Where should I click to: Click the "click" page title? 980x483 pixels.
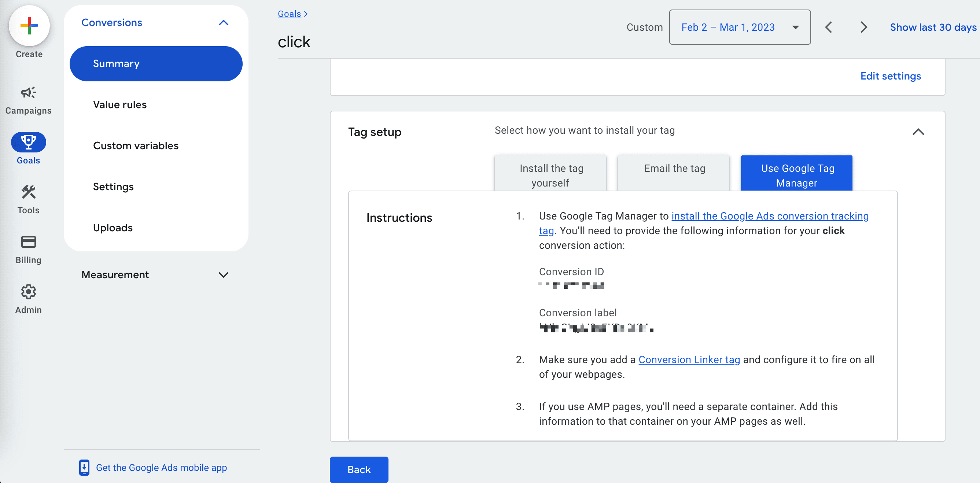pyautogui.click(x=294, y=41)
